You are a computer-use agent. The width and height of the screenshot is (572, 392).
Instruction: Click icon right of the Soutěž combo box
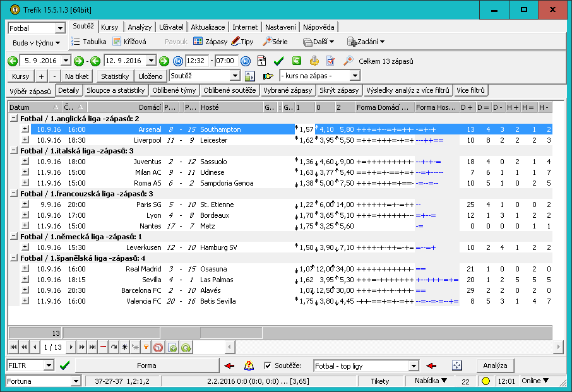(250, 76)
